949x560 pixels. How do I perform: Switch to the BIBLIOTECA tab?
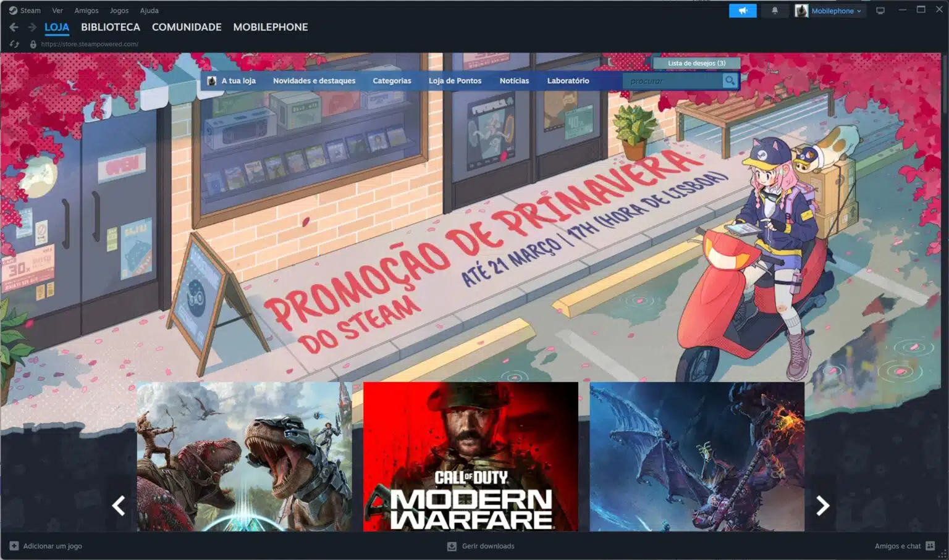(111, 27)
